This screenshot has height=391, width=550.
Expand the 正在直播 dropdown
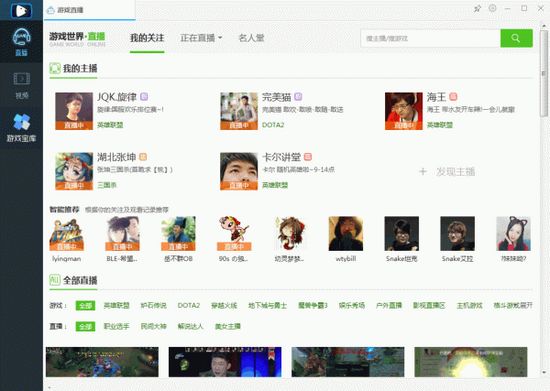click(201, 38)
